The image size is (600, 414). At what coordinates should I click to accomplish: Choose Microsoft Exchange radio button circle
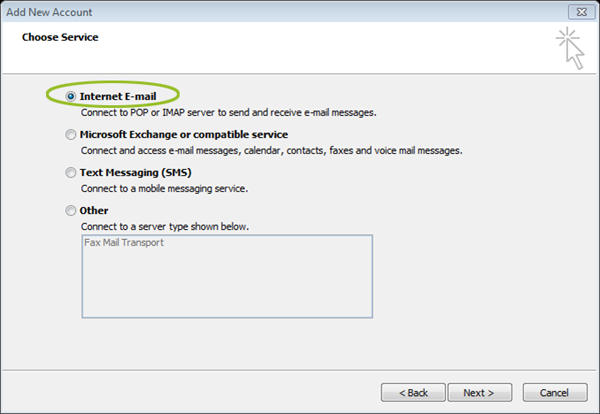70,135
